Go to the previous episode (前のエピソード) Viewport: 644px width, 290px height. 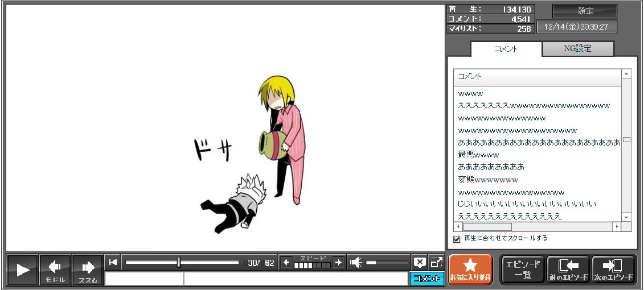[568, 270]
